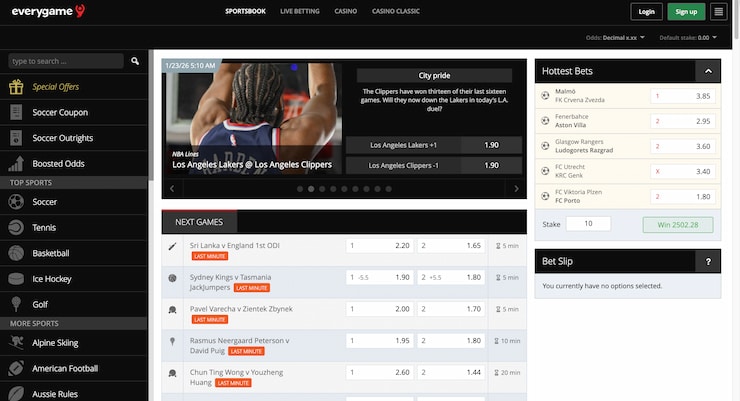This screenshot has height=401, width=740.
Task: Open the hamburger menu icon
Action: point(718,12)
